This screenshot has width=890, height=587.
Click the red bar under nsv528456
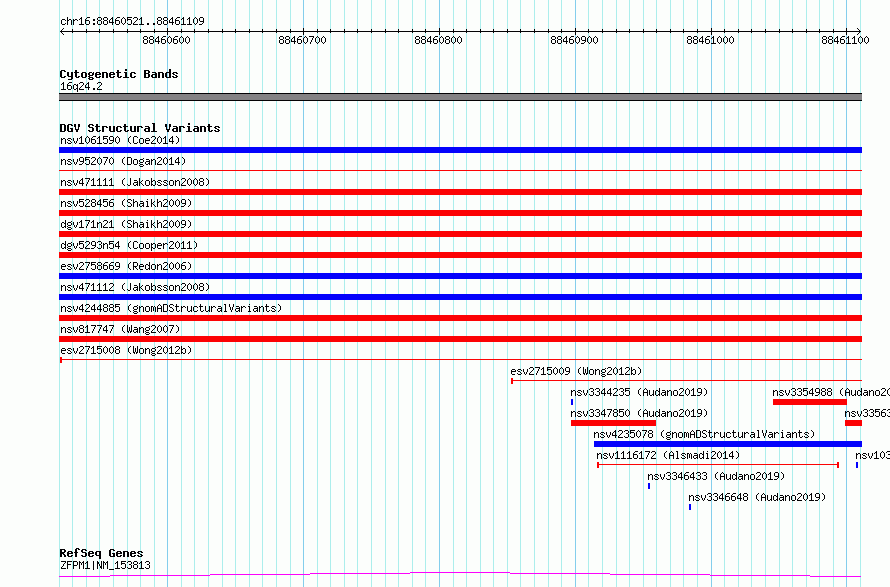tap(460, 213)
